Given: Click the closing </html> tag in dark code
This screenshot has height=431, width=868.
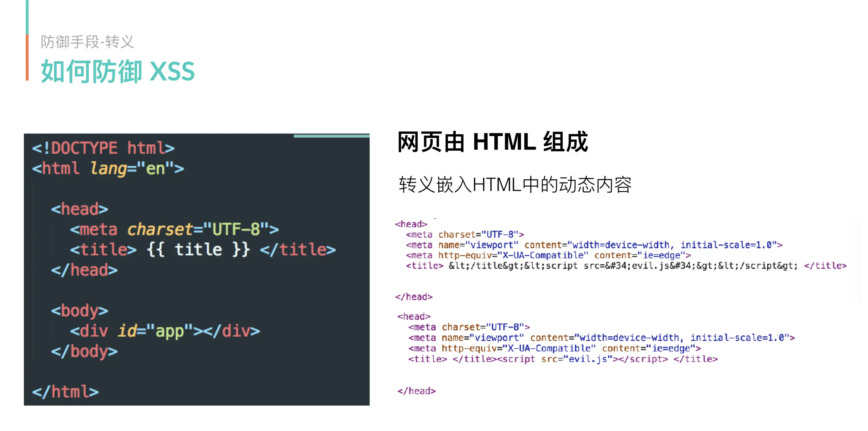Looking at the screenshot, I should 65,392.
